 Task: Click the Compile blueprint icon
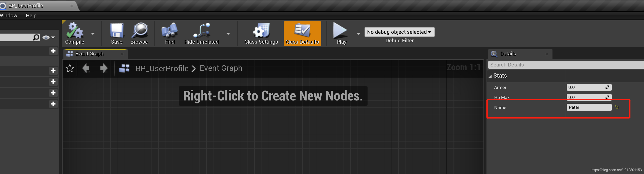tap(75, 33)
